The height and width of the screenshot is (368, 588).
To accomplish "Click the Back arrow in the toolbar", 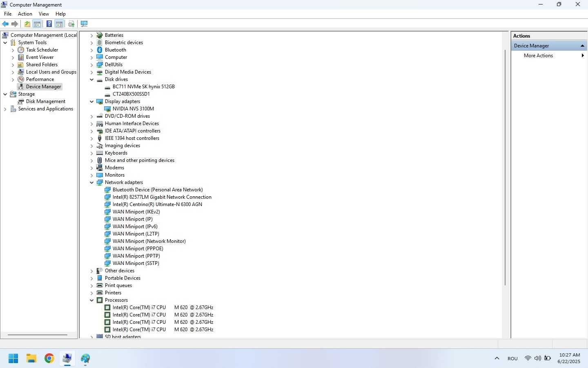I will [x=5, y=24].
